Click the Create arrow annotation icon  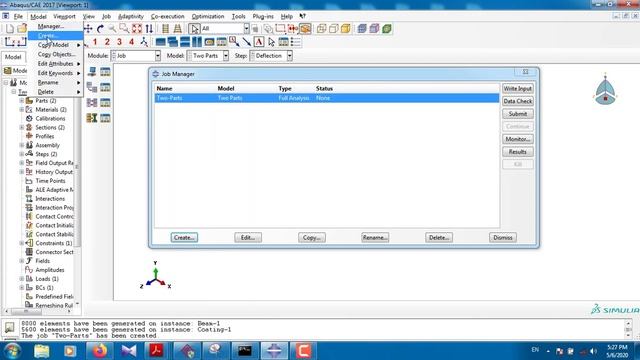pos(247,42)
